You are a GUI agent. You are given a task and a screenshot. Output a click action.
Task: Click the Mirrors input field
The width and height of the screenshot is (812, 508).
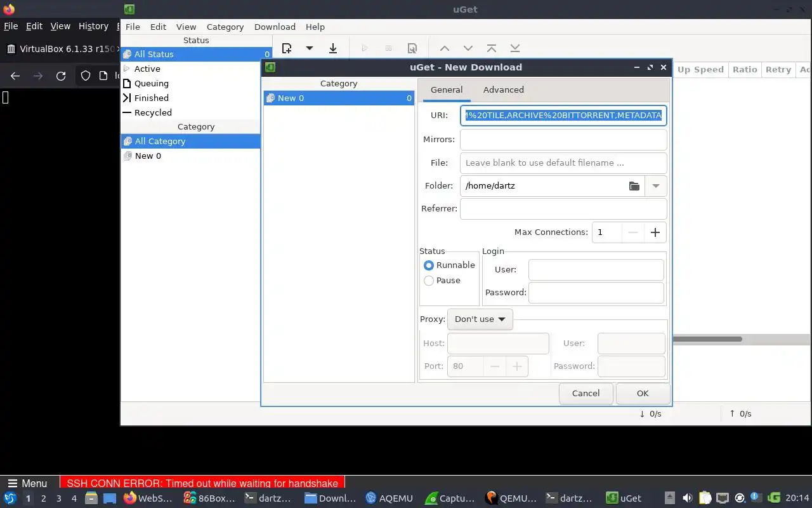point(563,139)
